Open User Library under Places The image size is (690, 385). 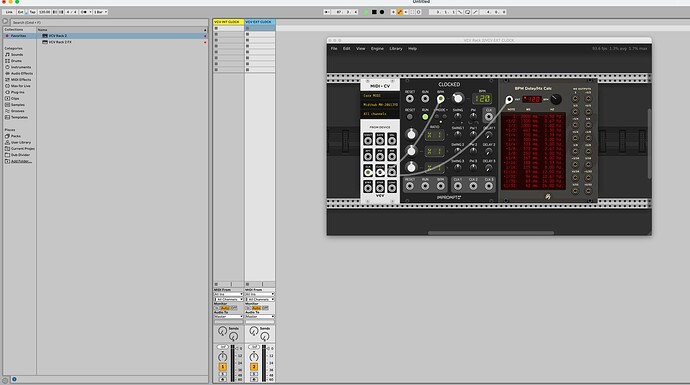point(21,142)
